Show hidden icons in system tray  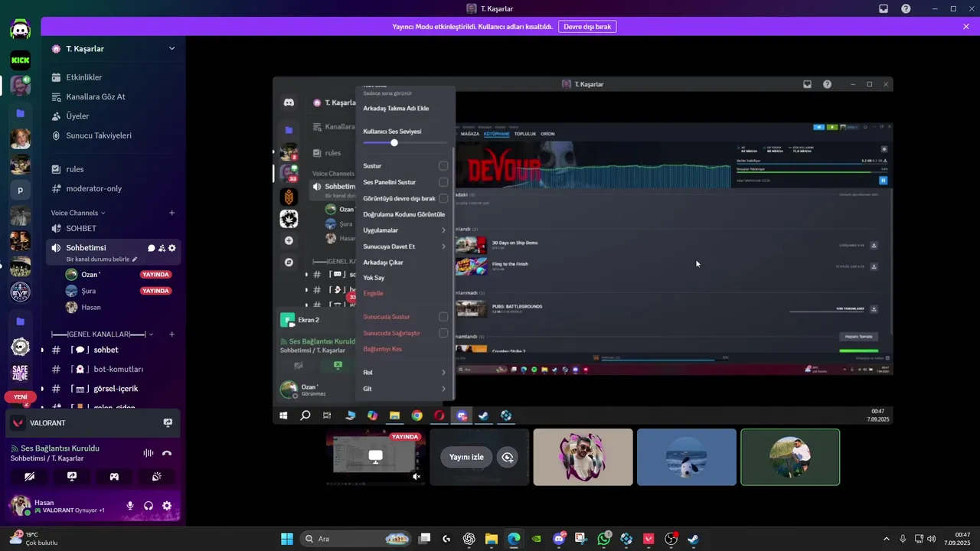(887, 539)
